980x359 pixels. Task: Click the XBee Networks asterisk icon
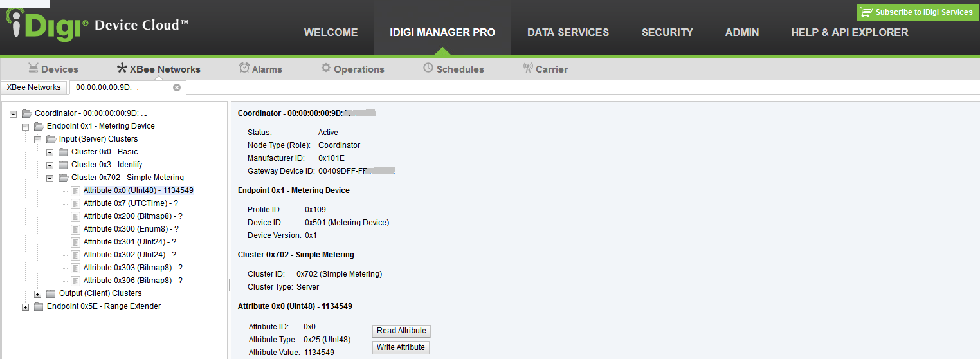(122, 68)
